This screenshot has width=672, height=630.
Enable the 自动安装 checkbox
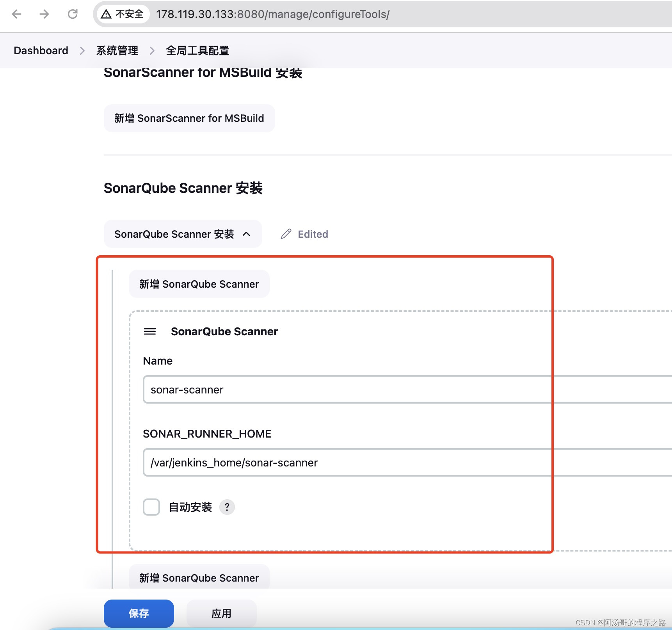(x=151, y=507)
